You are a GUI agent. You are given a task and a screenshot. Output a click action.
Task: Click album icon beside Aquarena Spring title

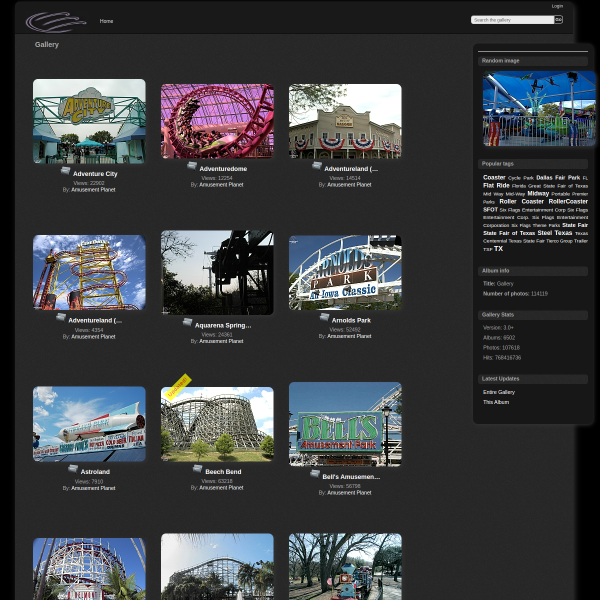coord(187,322)
